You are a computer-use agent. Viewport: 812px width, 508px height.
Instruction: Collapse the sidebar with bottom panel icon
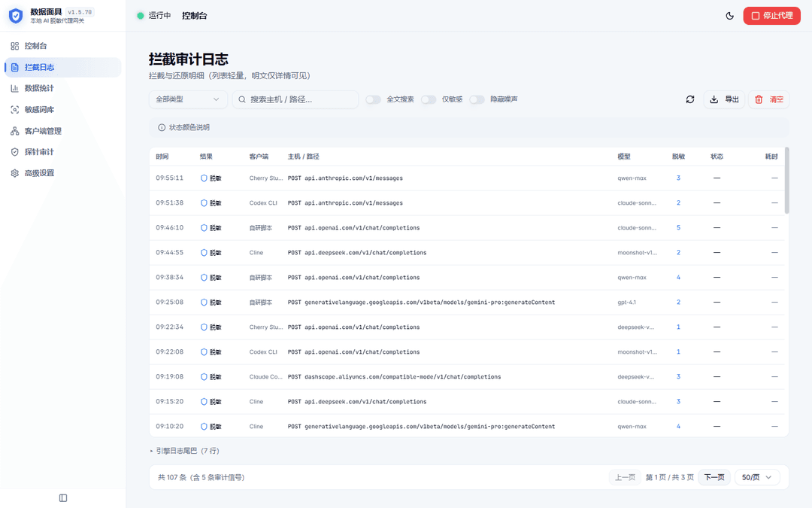coord(63,498)
